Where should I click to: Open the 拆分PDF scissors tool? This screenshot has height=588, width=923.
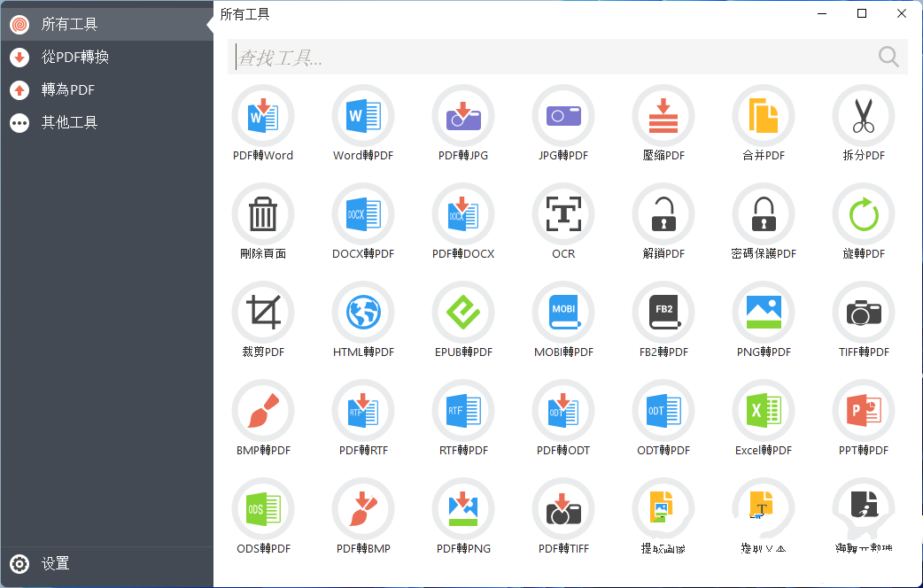tap(863, 115)
